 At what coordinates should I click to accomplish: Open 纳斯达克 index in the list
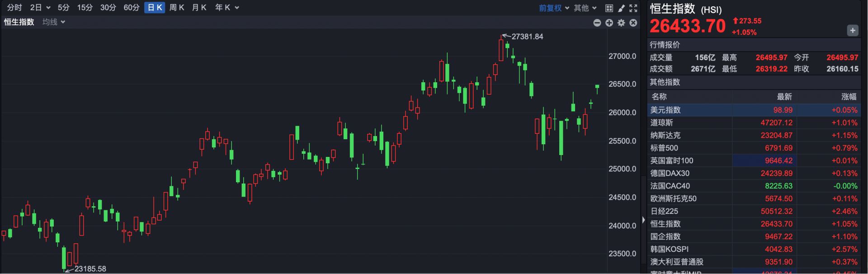[x=665, y=135]
